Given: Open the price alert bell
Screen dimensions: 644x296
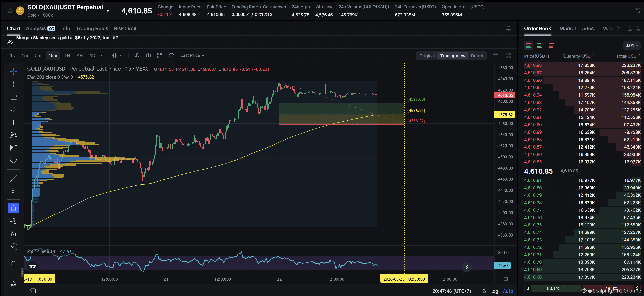Looking at the screenshot, I should pyautogui.click(x=508, y=28).
